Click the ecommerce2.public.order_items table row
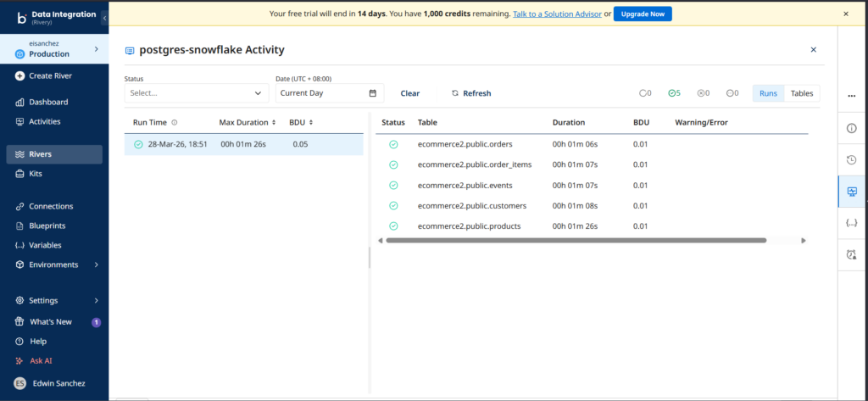Image resolution: width=868 pixels, height=401 pixels. [591, 164]
